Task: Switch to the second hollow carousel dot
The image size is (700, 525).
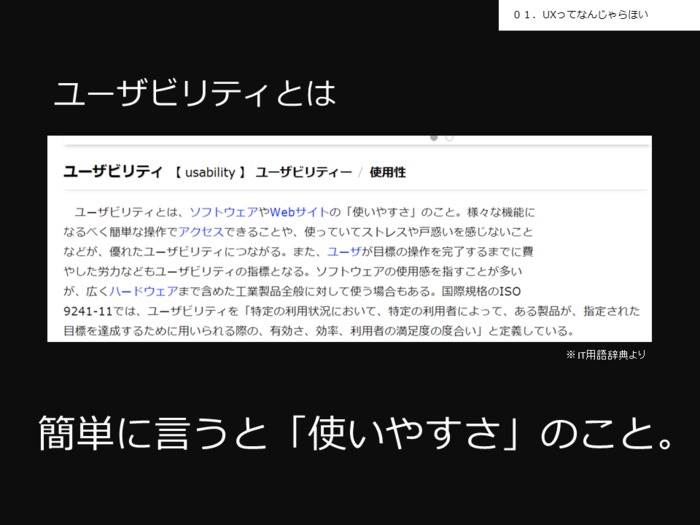Action: click(x=449, y=137)
